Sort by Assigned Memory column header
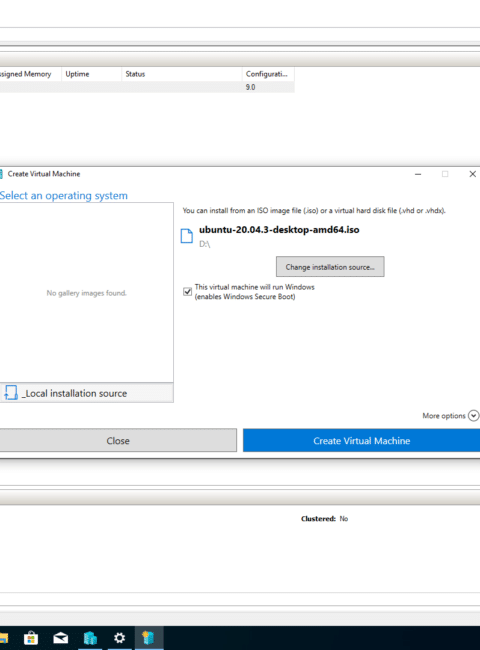The height and width of the screenshot is (650, 480). (x=31, y=74)
